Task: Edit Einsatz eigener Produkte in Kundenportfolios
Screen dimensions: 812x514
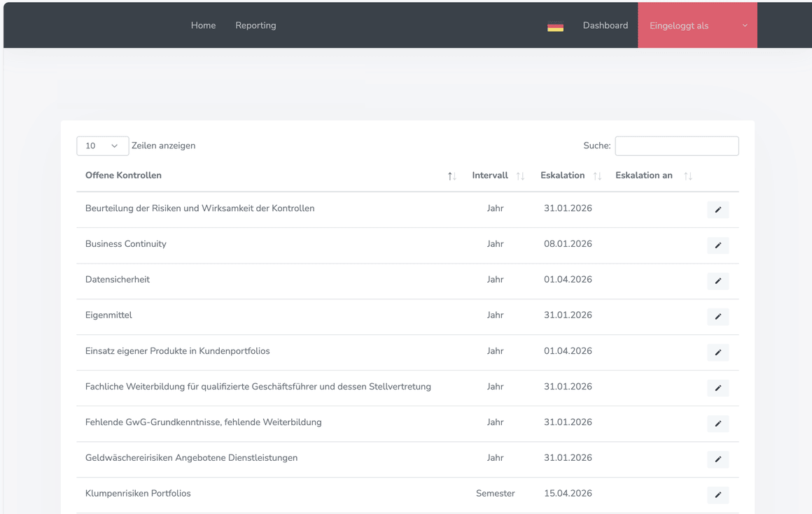Action: point(717,352)
